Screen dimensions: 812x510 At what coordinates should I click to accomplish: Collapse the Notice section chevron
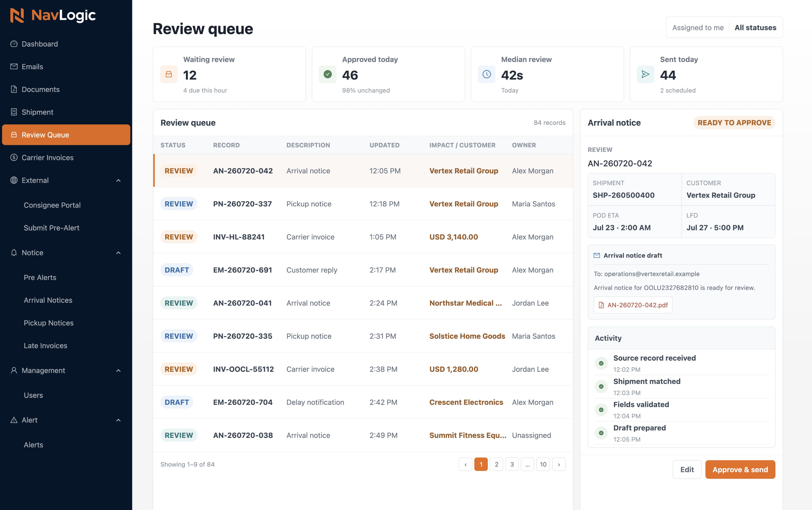point(118,253)
